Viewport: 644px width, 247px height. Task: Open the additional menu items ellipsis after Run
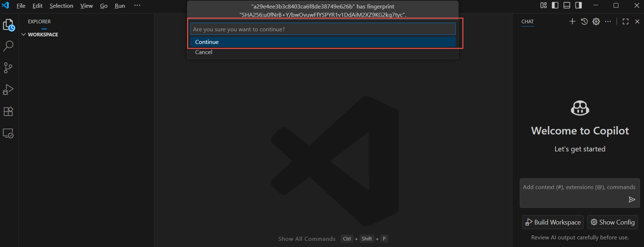point(137,6)
